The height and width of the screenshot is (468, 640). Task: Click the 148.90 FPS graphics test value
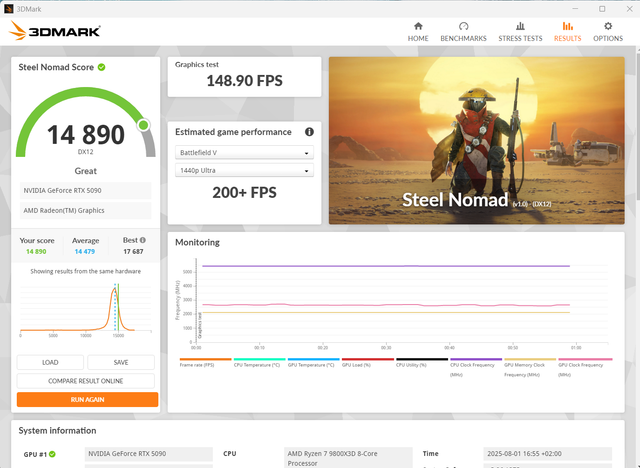pos(244,81)
